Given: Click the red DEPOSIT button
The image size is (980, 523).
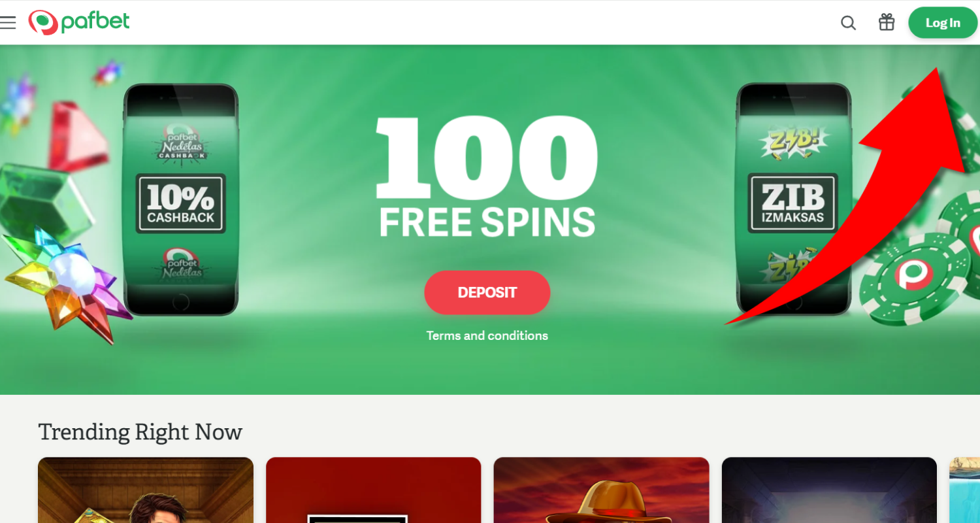Looking at the screenshot, I should 487,292.
